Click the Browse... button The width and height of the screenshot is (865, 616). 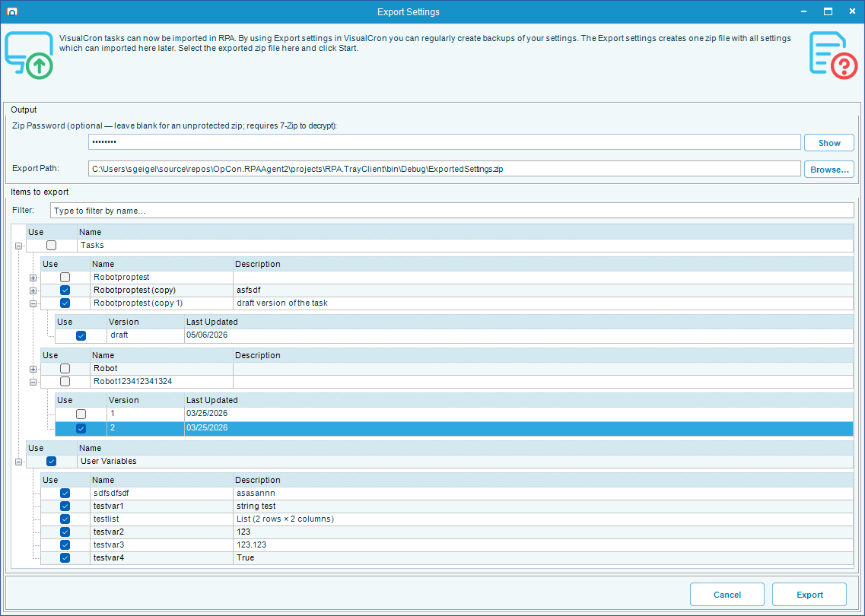(829, 170)
